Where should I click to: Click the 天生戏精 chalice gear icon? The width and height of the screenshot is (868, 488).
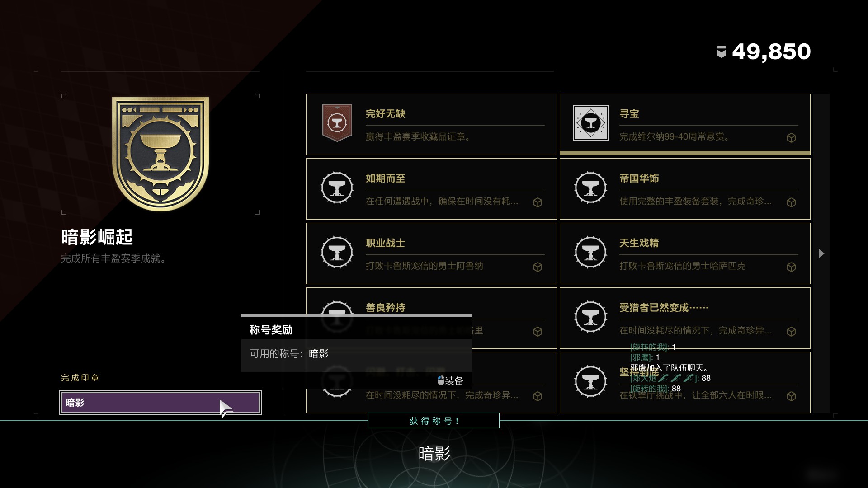point(590,252)
